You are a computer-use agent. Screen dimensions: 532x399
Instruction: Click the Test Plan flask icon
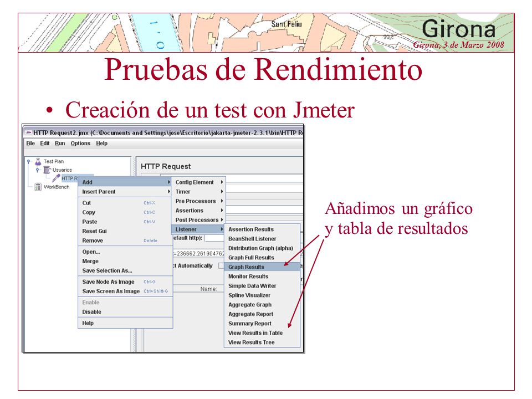[x=38, y=161]
